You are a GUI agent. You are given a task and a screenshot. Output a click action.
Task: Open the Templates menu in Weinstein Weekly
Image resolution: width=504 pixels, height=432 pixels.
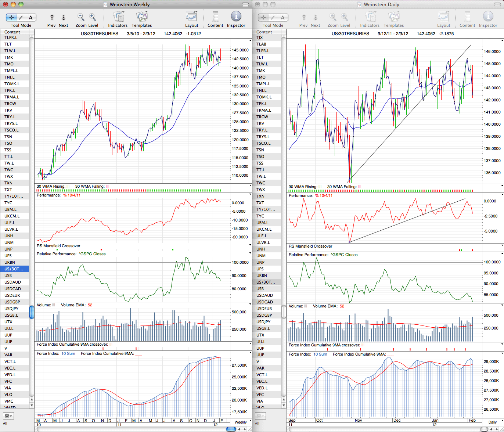pyautogui.click(x=141, y=17)
